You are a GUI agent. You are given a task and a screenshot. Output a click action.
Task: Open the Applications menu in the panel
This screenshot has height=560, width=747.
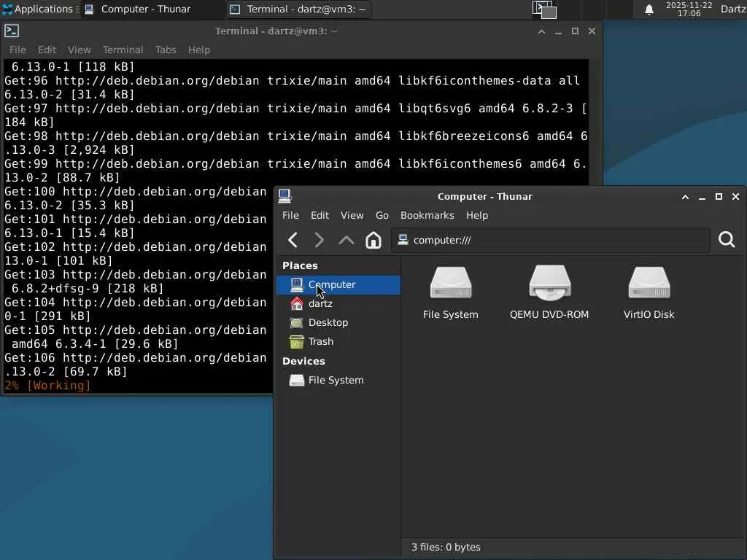point(39,9)
